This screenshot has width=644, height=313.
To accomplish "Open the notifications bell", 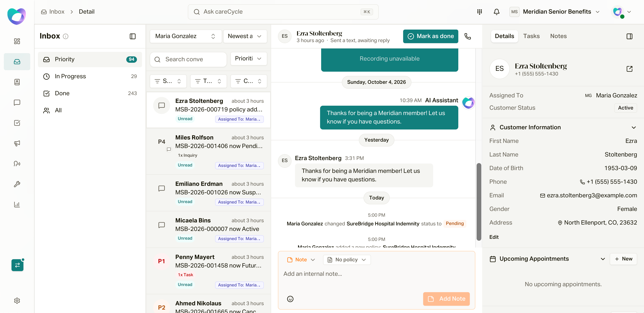I will tap(496, 12).
